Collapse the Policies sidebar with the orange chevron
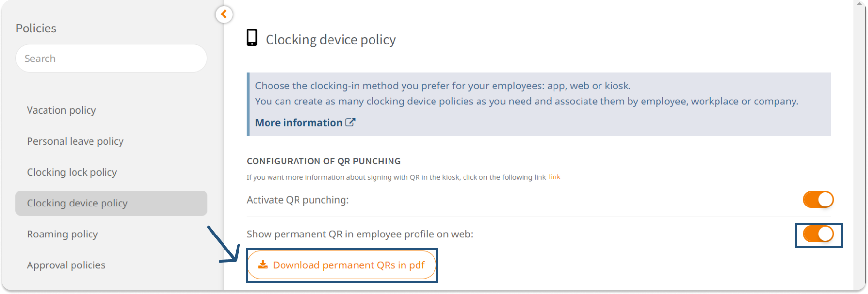This screenshot has width=868, height=294. pyautogui.click(x=224, y=15)
